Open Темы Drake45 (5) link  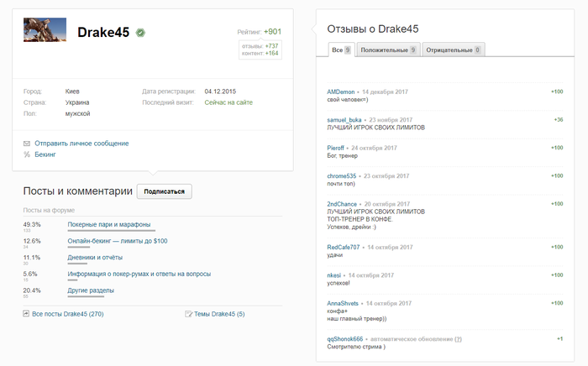tap(219, 314)
